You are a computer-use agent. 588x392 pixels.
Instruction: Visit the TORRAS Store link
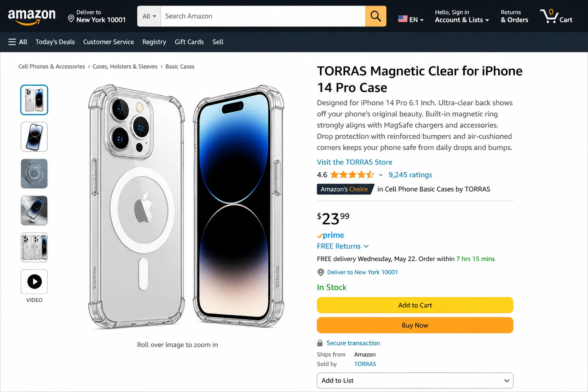(x=354, y=162)
